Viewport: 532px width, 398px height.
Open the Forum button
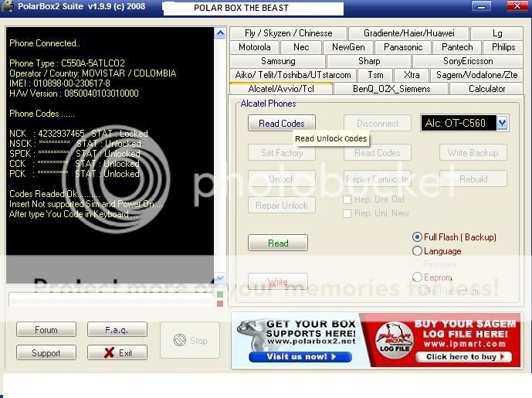click(46, 330)
